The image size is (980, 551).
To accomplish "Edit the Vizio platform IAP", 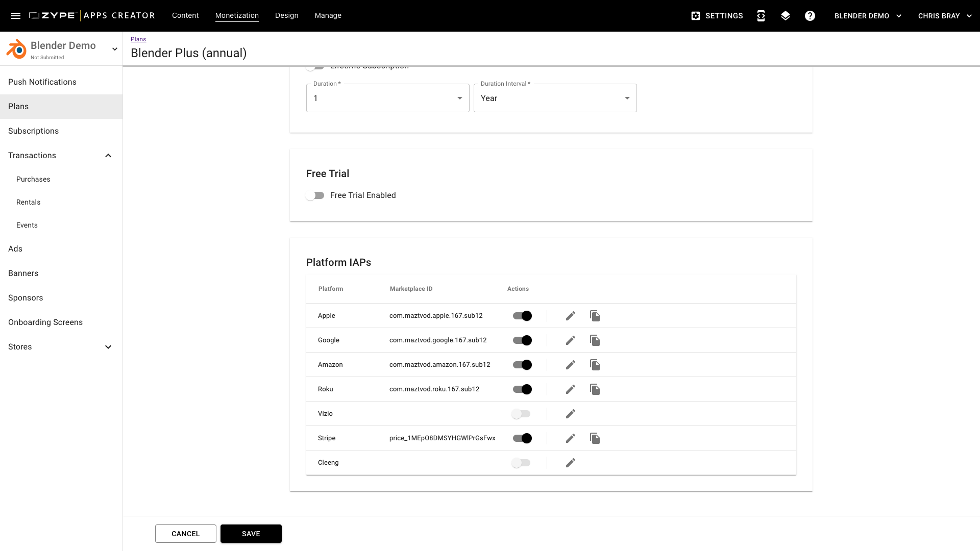I will (x=571, y=414).
